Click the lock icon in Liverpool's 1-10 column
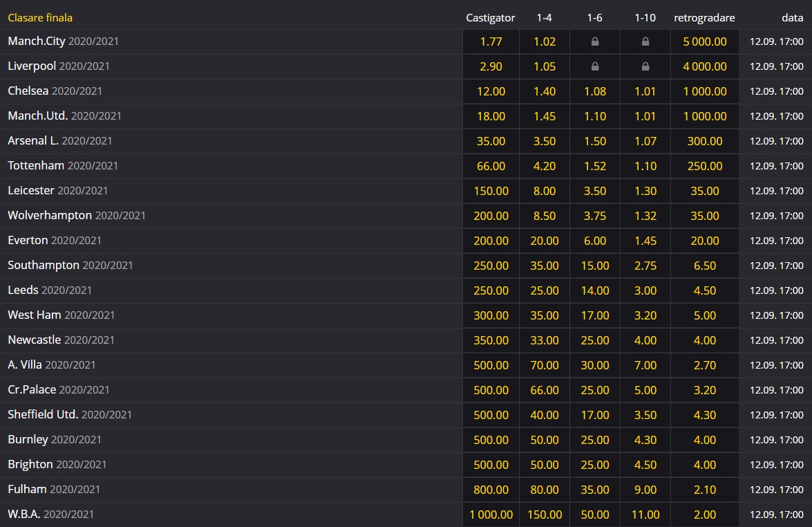 tap(645, 66)
